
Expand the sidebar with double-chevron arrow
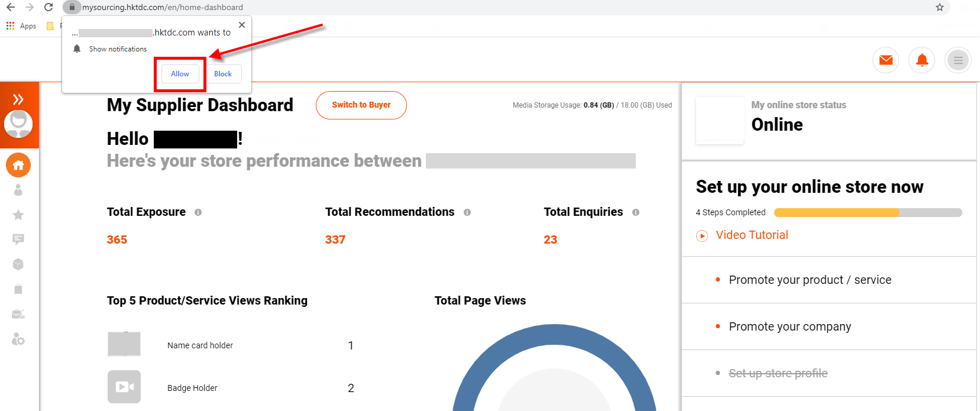click(x=18, y=99)
